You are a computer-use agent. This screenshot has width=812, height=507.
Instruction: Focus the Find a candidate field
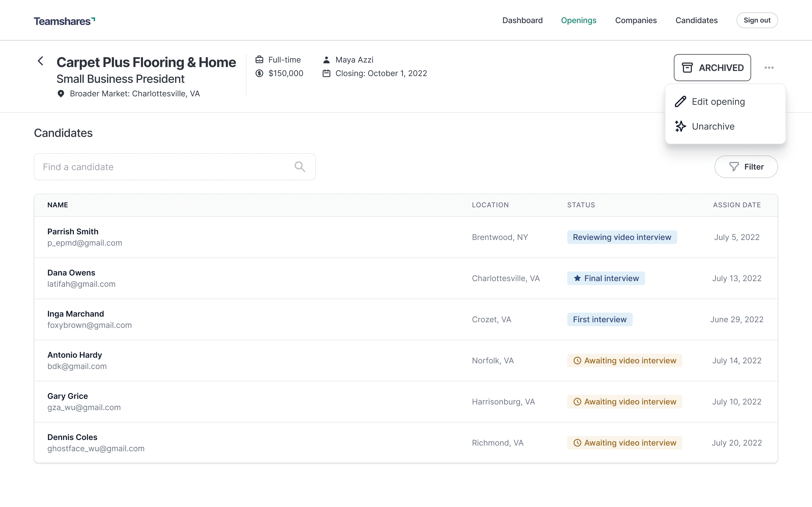164,167
